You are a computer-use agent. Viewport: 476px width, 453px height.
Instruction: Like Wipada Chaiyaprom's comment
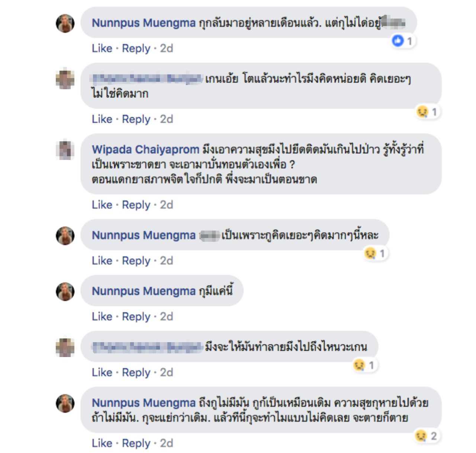pyautogui.click(x=102, y=205)
